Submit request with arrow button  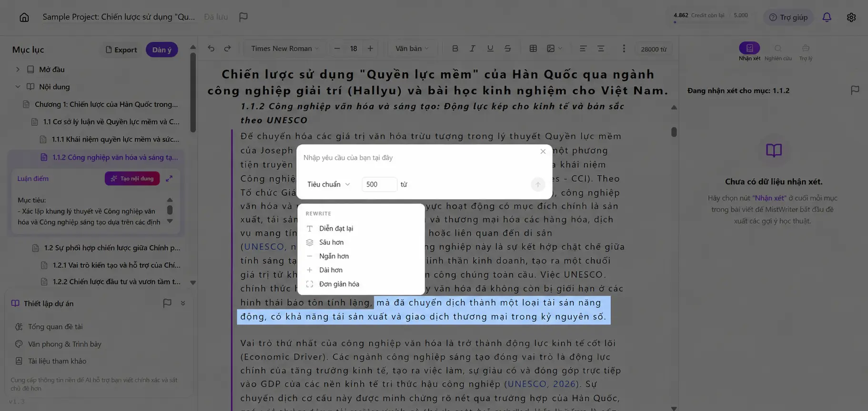coord(538,184)
